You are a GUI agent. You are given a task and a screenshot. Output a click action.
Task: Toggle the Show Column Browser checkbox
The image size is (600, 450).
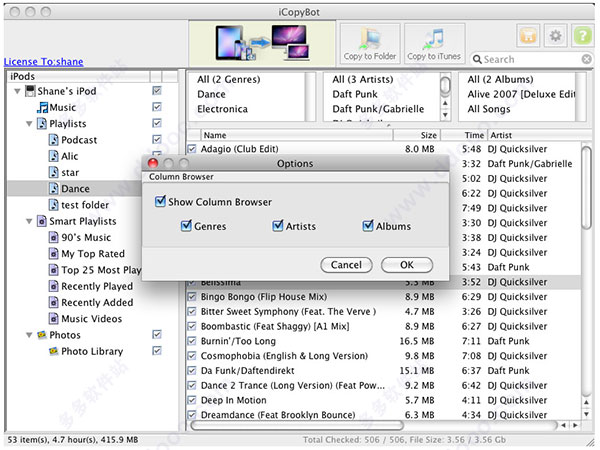coord(160,201)
